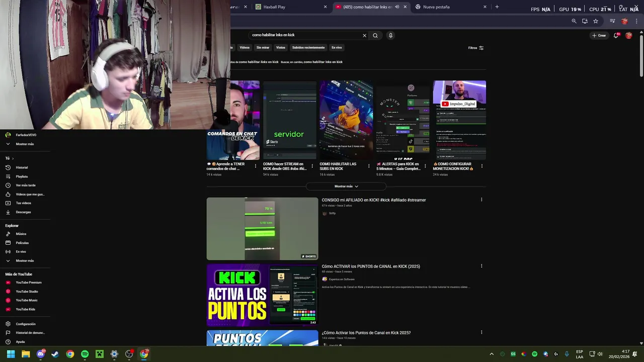Open options for COMO hacer STREAM en KICK Short
Image resolution: width=644 pixels, height=362 pixels.
click(312, 166)
